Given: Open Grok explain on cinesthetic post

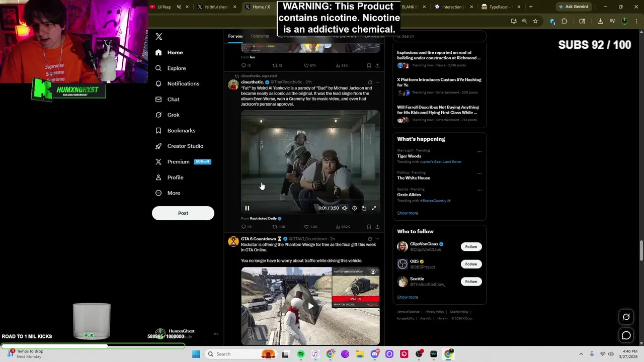Looking at the screenshot, I should pyautogui.click(x=370, y=82).
